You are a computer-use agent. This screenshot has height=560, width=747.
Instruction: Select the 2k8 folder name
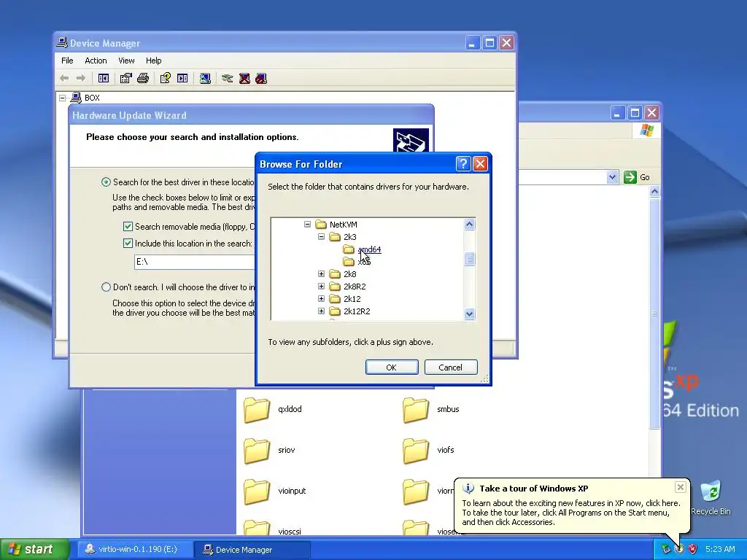[349, 274]
